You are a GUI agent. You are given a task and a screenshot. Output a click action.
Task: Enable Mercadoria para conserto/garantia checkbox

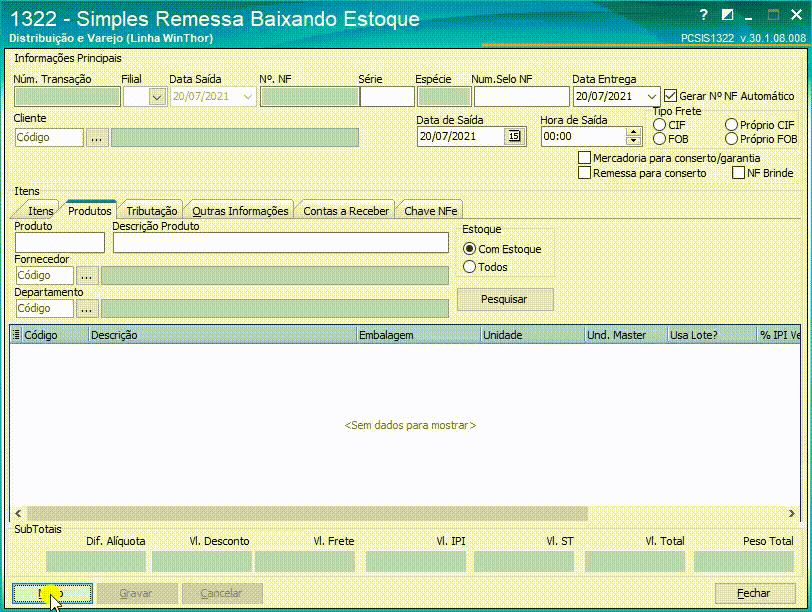pyautogui.click(x=584, y=158)
